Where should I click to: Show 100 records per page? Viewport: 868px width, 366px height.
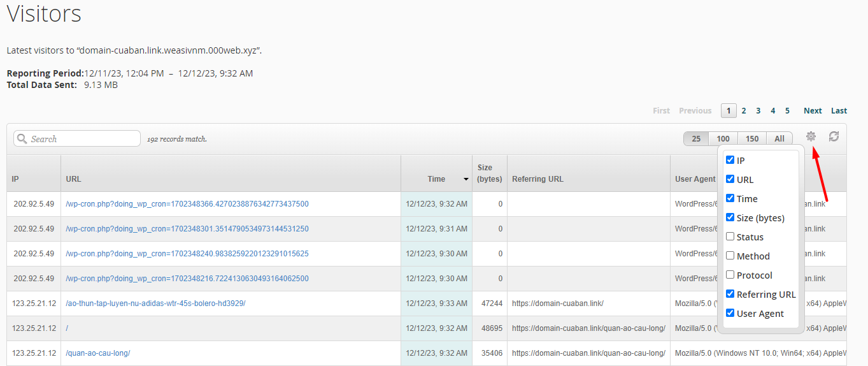point(723,138)
